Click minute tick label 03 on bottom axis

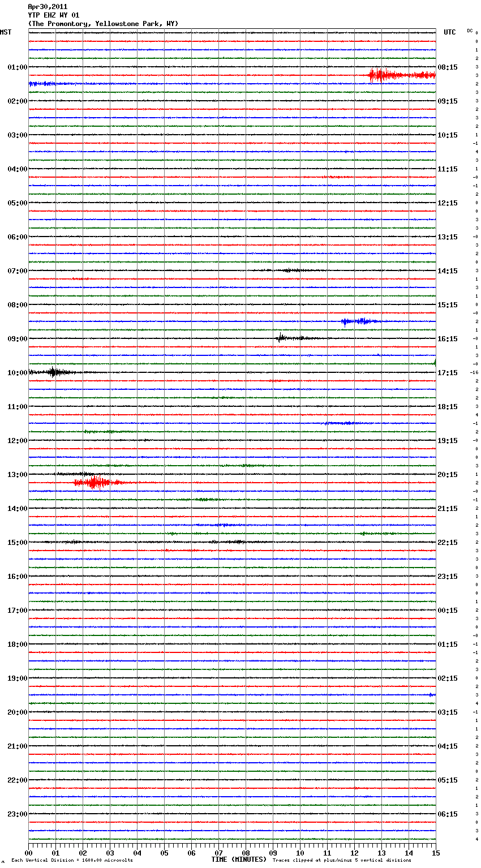[x=110, y=853]
